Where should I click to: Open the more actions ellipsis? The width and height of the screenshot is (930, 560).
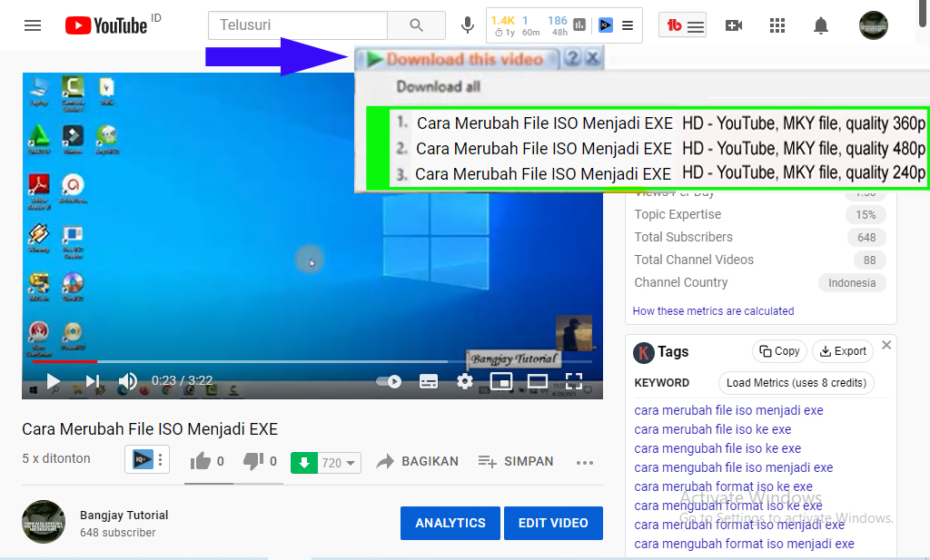(585, 463)
